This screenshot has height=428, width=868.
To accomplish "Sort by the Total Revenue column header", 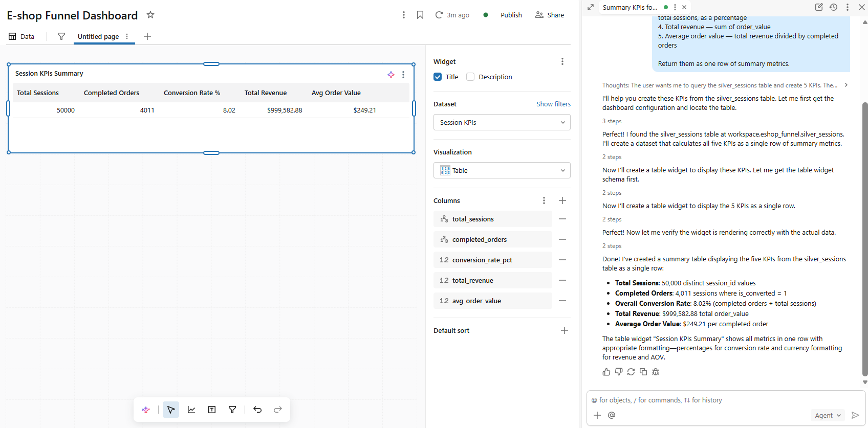I will pyautogui.click(x=266, y=93).
